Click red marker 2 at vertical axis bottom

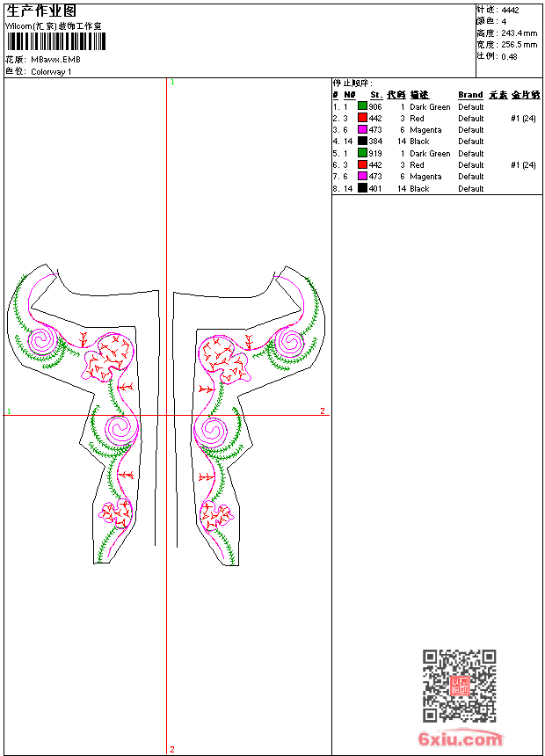click(x=172, y=749)
